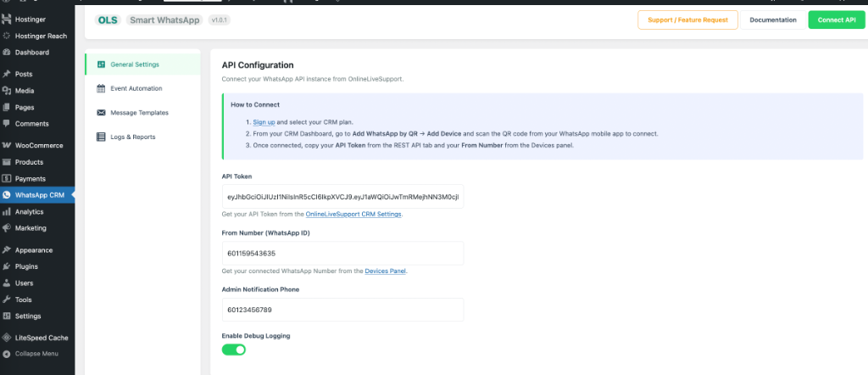Image resolution: width=868 pixels, height=375 pixels.
Task: Click the Pages icon in sidebar
Action: [x=7, y=108]
